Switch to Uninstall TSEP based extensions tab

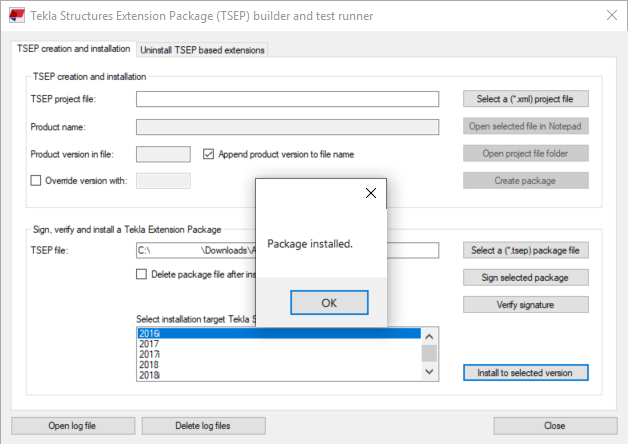tap(203, 49)
